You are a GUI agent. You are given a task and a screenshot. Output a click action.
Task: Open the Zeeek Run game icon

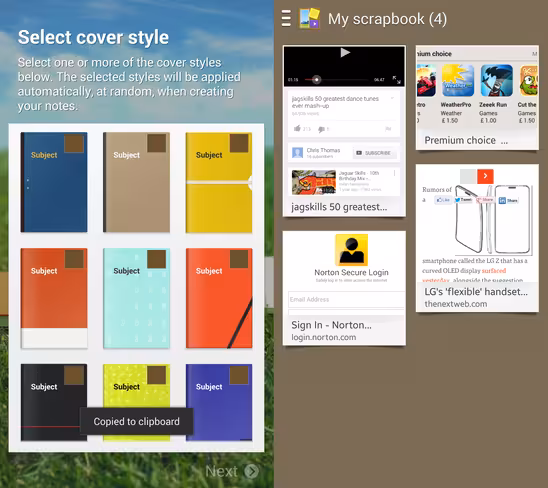(496, 80)
